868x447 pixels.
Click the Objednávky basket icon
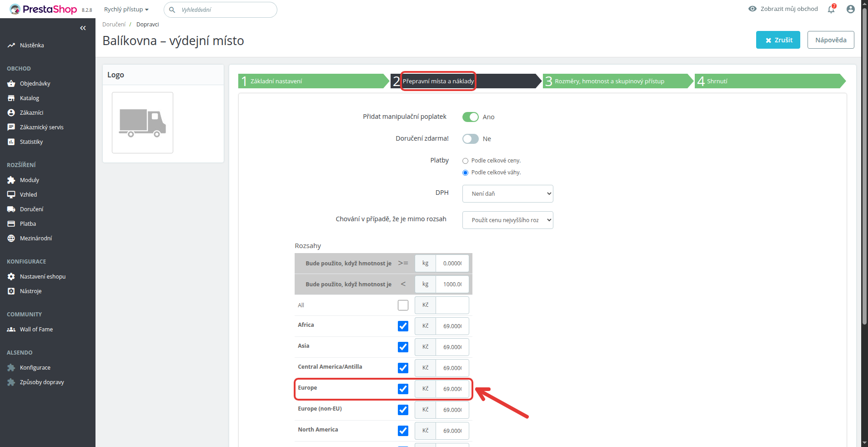(11, 84)
